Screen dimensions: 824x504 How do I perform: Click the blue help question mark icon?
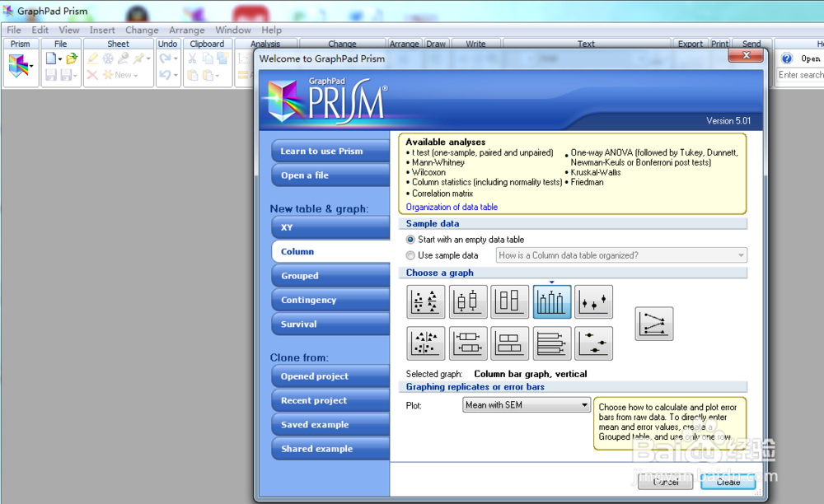(787, 58)
